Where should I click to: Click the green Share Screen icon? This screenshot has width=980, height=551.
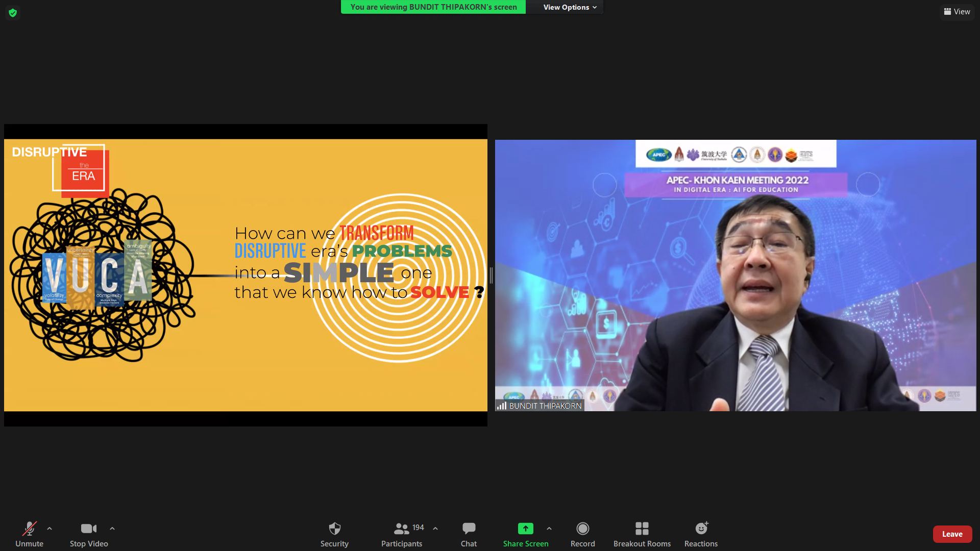tap(525, 529)
